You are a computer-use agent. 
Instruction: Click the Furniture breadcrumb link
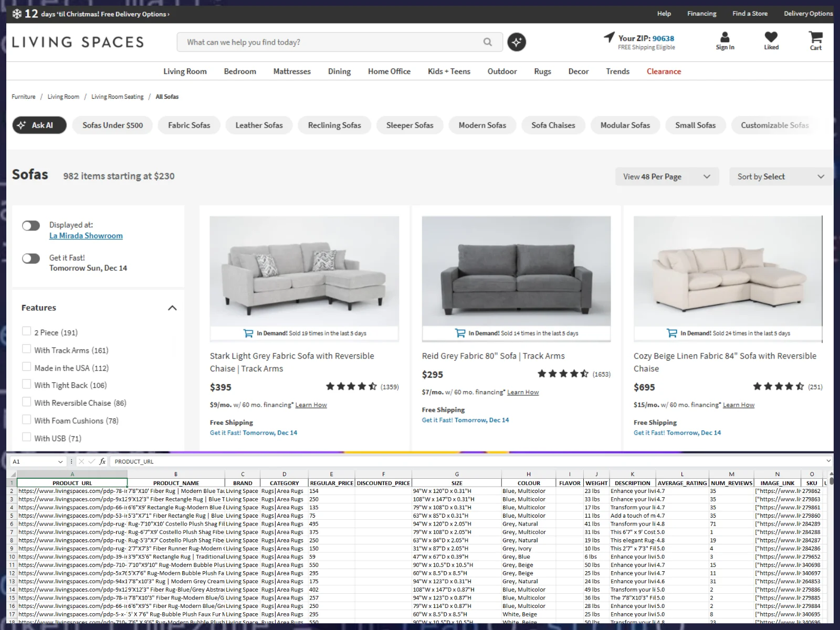coord(24,97)
